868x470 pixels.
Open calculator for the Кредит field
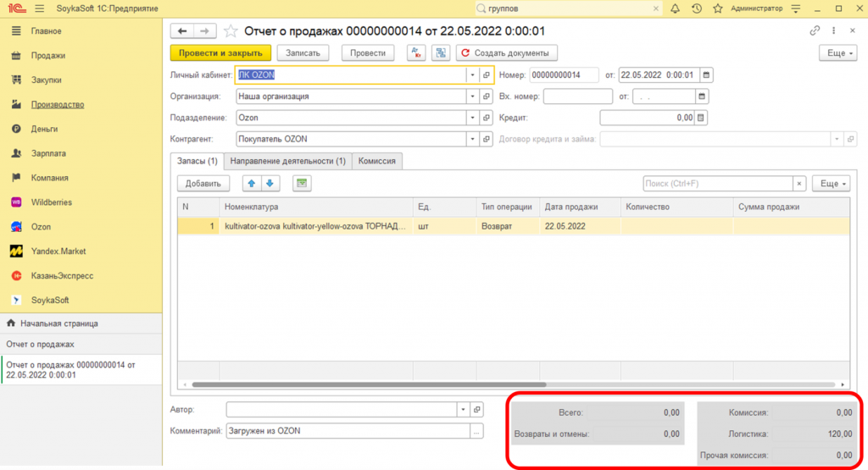[x=701, y=118]
